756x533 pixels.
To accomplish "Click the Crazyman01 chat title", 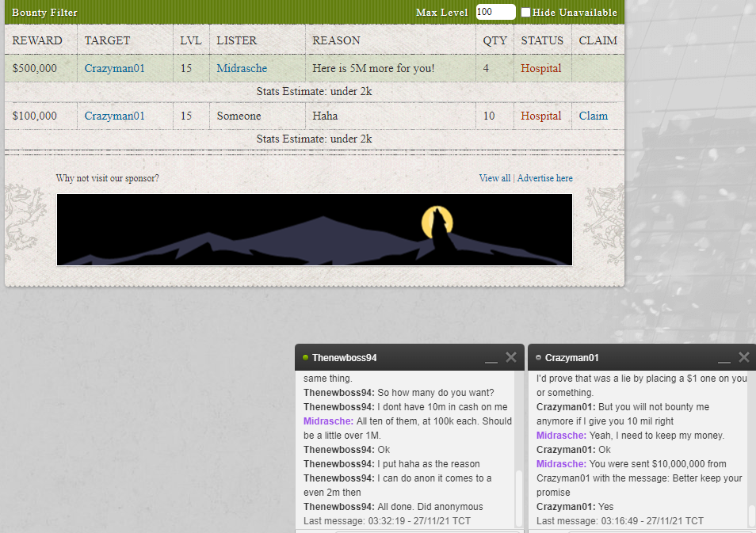I will (x=572, y=358).
